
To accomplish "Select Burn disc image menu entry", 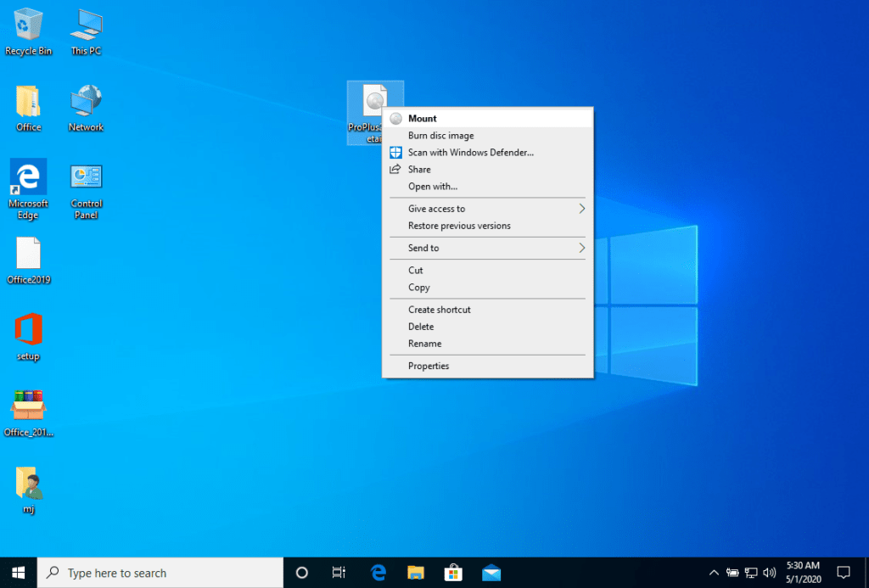I will coord(440,136).
